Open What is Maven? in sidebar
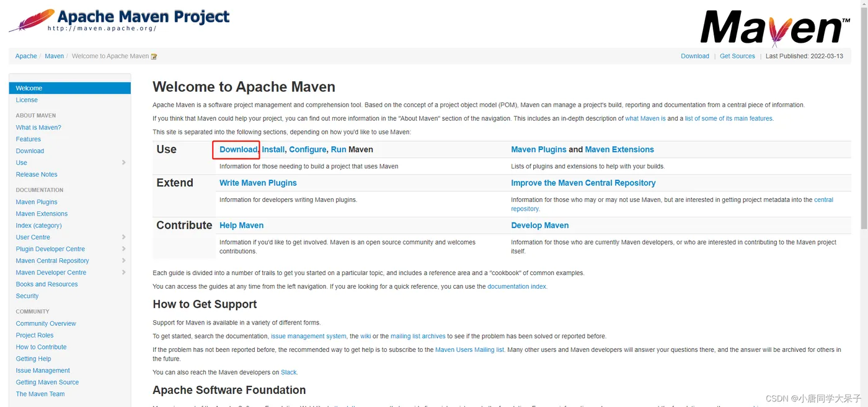868x407 pixels. pos(38,128)
